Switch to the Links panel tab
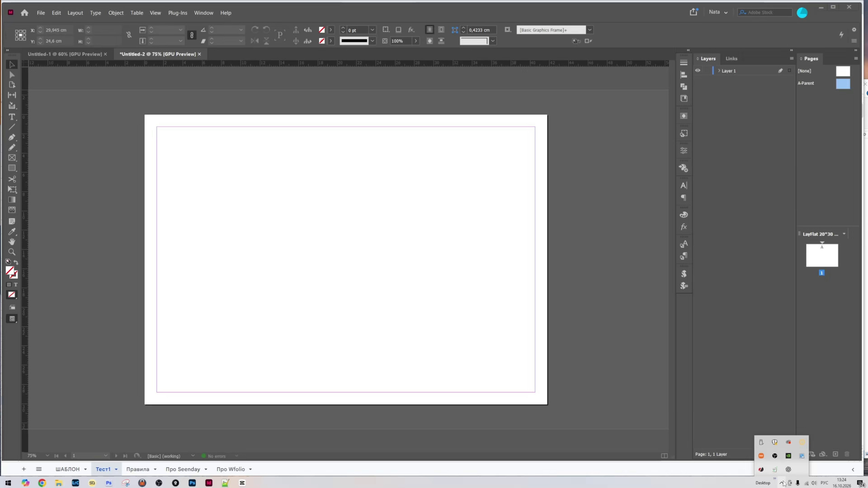Screen dimensions: 868x488 (731, 59)
